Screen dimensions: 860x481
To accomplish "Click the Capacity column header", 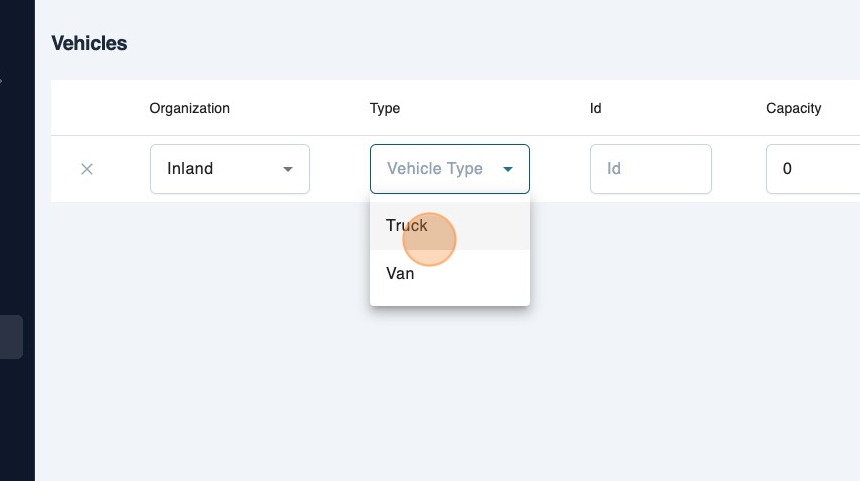I will click(x=793, y=108).
